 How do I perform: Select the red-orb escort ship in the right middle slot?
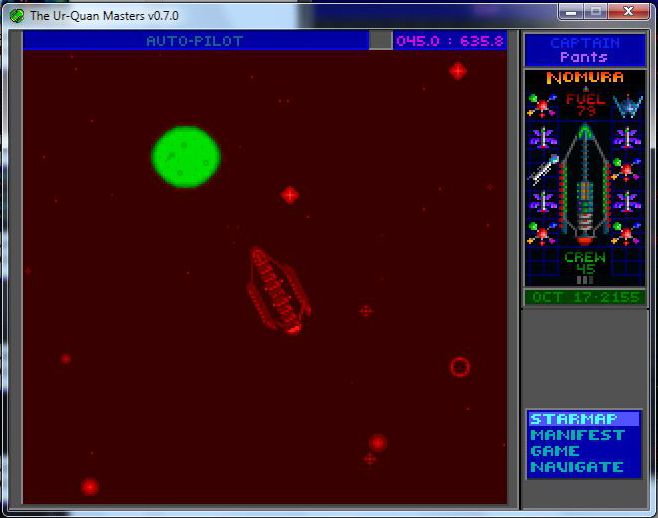626,169
